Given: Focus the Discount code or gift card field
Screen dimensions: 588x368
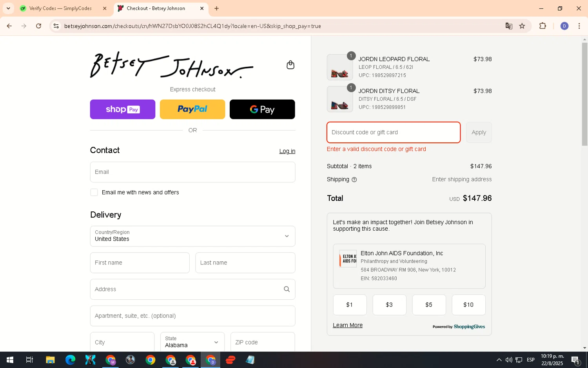Looking at the screenshot, I should click(x=394, y=132).
